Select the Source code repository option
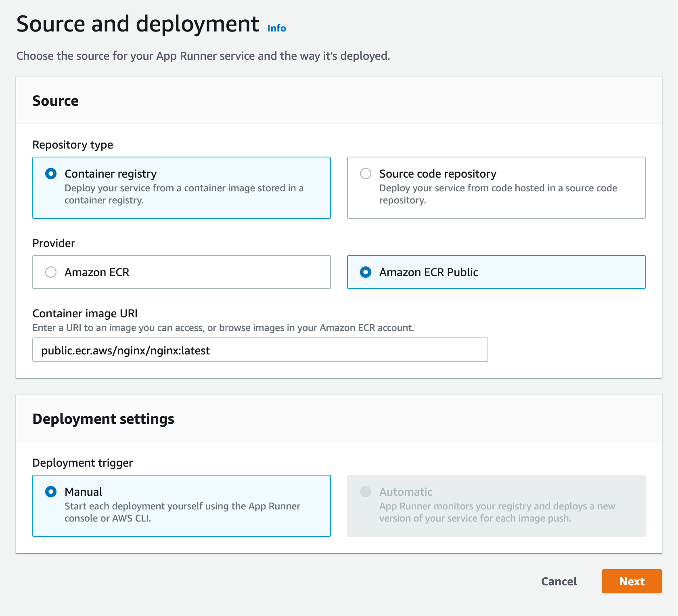Image resolution: width=678 pixels, height=616 pixels. click(366, 174)
